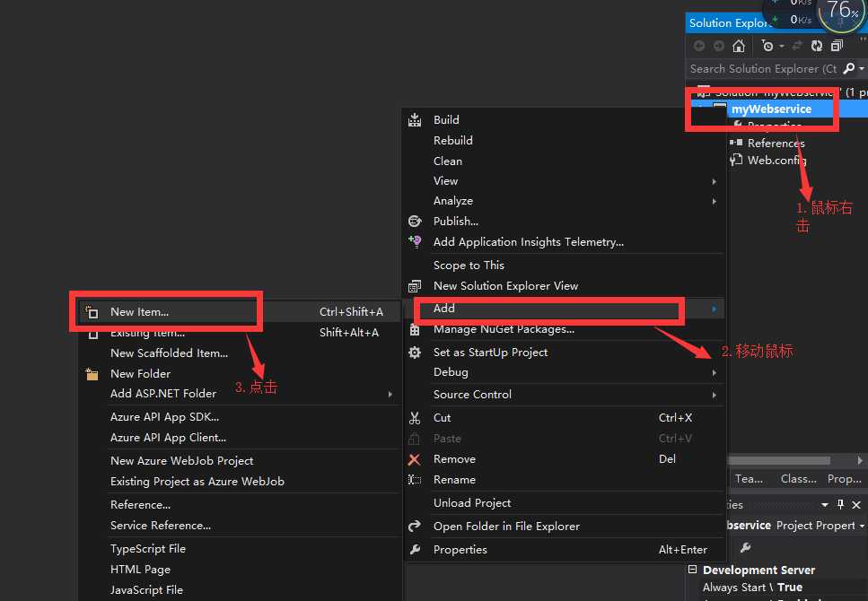868x601 pixels.
Task: Click the New Solution Explorer View icon
Action: (x=415, y=286)
